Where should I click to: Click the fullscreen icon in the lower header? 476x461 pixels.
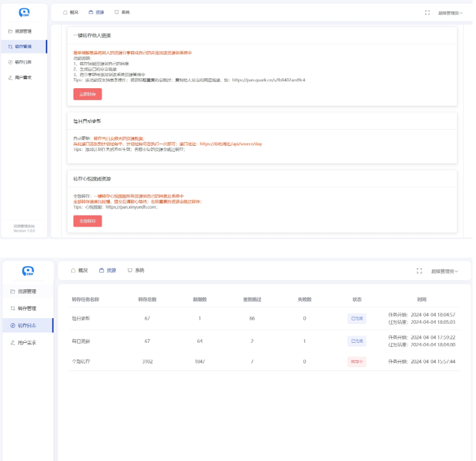[419, 270]
